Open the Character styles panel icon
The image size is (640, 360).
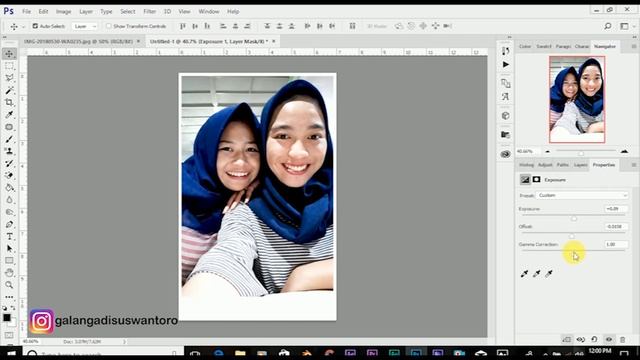(505, 97)
